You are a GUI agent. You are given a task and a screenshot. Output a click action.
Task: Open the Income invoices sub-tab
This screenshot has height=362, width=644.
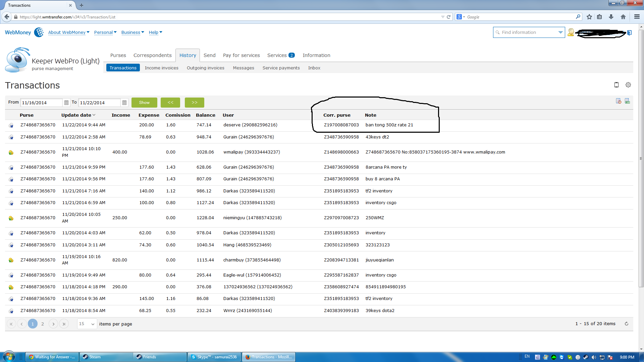tap(161, 68)
